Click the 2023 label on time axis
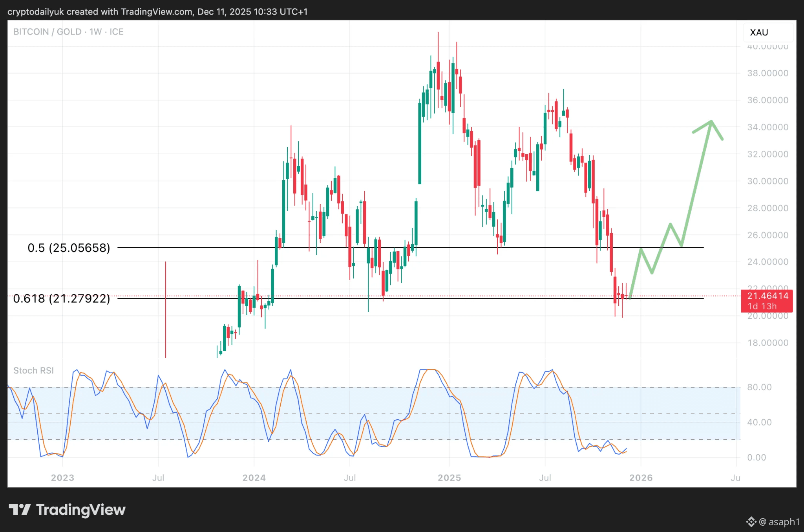Image resolution: width=804 pixels, height=532 pixels. coord(62,478)
